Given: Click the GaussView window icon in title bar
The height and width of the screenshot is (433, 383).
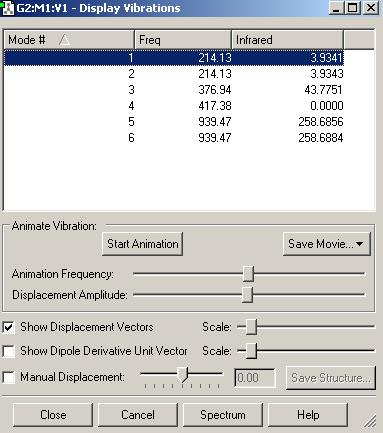Looking at the screenshot, I should point(7,8).
